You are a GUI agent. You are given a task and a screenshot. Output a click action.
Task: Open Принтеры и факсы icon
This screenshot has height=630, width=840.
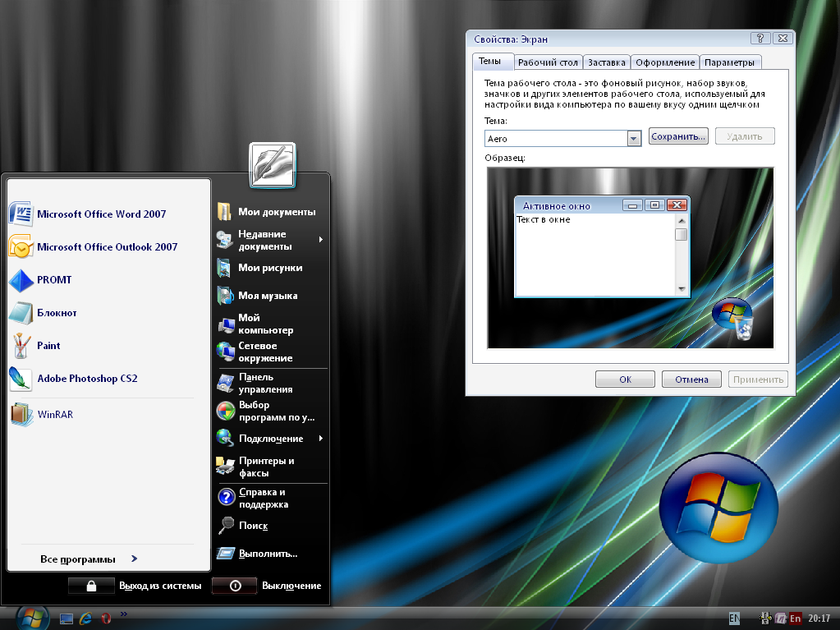point(226,466)
